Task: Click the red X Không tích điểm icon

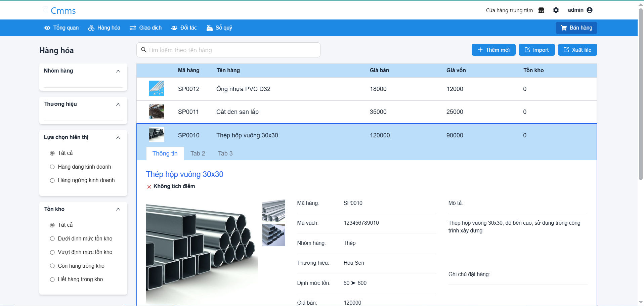Action: 149,187
